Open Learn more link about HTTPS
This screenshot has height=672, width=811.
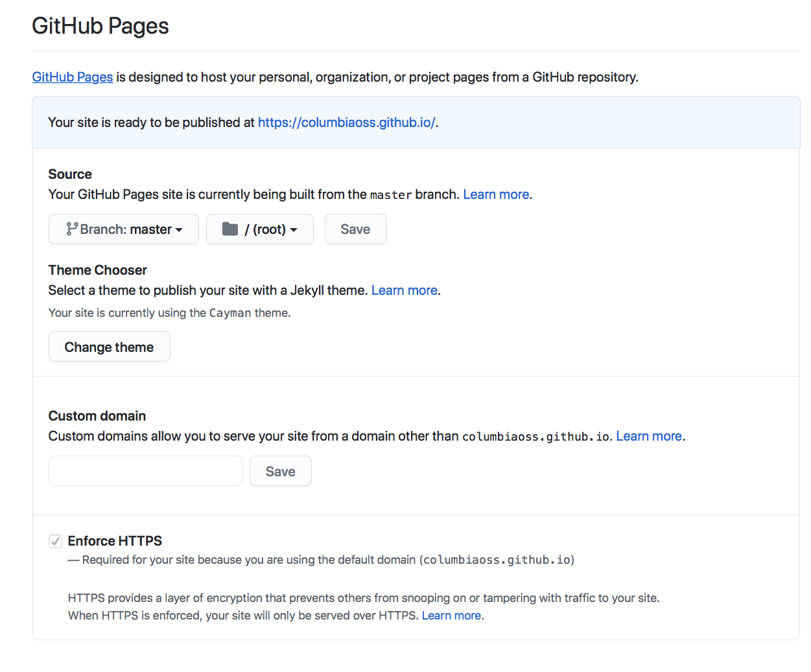[x=452, y=616]
